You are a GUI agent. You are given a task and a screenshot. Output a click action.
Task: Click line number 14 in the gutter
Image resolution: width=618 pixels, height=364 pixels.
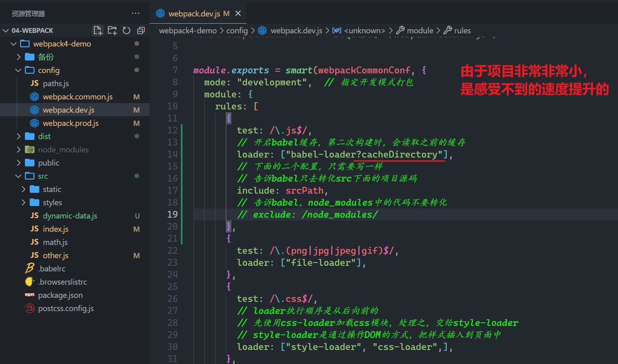(172, 154)
